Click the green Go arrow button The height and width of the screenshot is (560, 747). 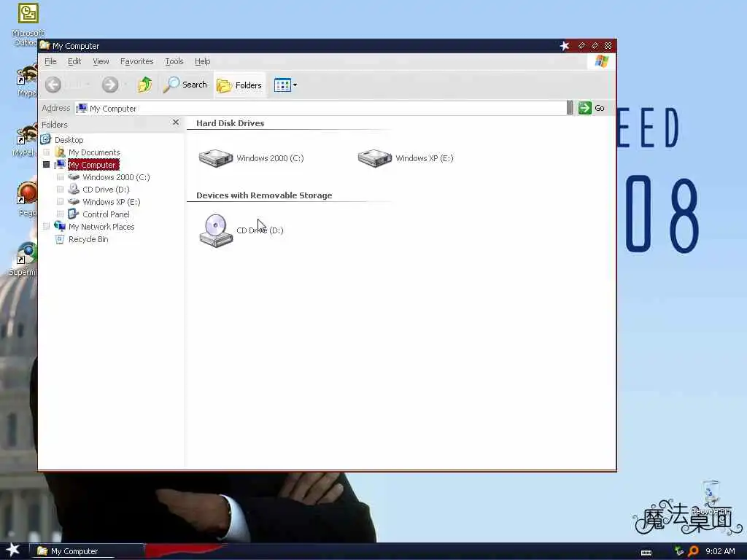(x=584, y=108)
